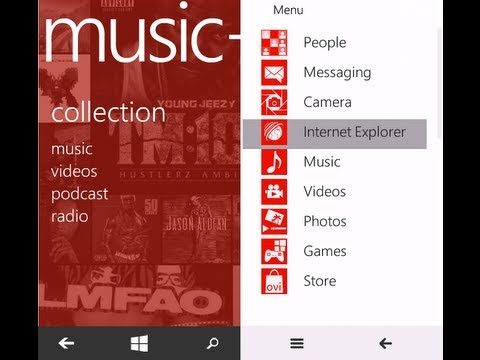Open the Music note icon
This screenshot has height=360, width=480.
click(x=274, y=162)
